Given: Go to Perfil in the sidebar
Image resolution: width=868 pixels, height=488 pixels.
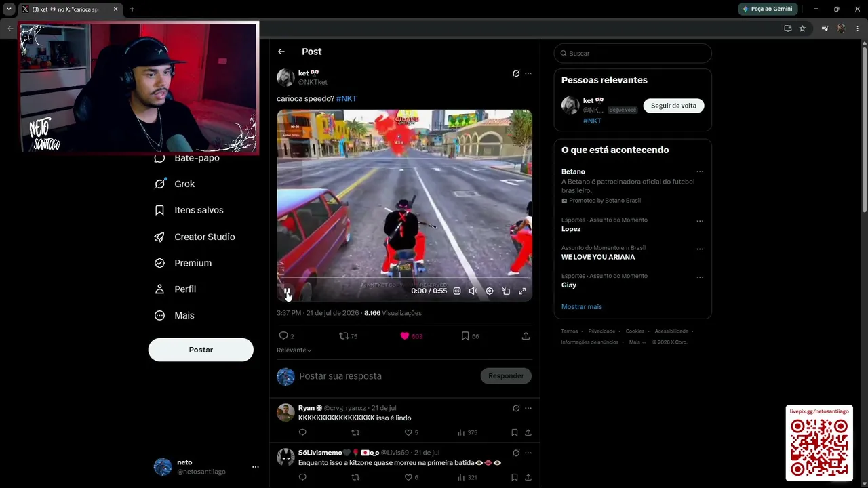Looking at the screenshot, I should pyautogui.click(x=175, y=289).
